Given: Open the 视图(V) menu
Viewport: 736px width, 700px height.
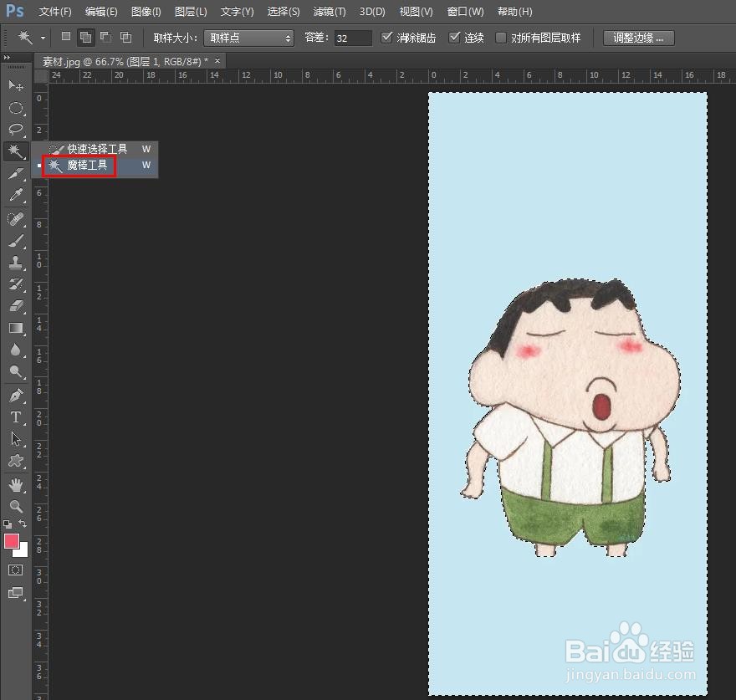Looking at the screenshot, I should pyautogui.click(x=416, y=11).
